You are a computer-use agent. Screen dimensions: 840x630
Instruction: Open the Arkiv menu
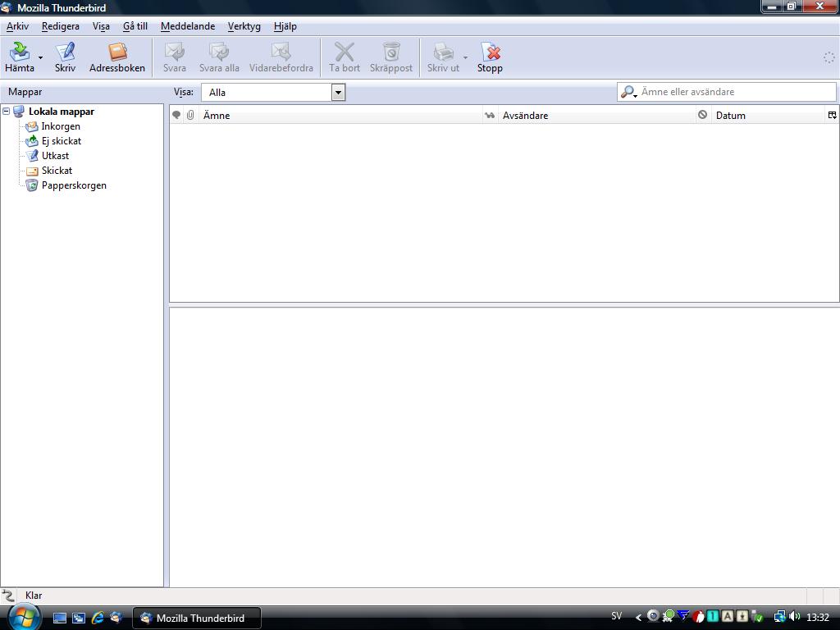point(17,26)
